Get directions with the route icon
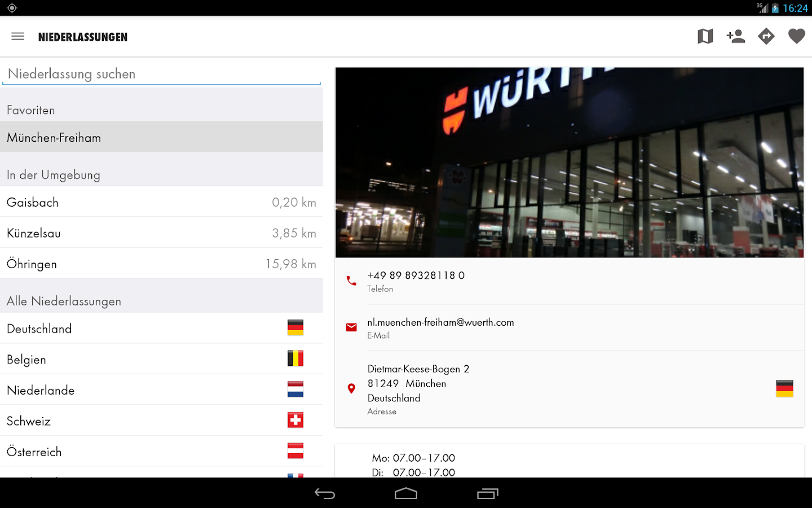 click(766, 37)
